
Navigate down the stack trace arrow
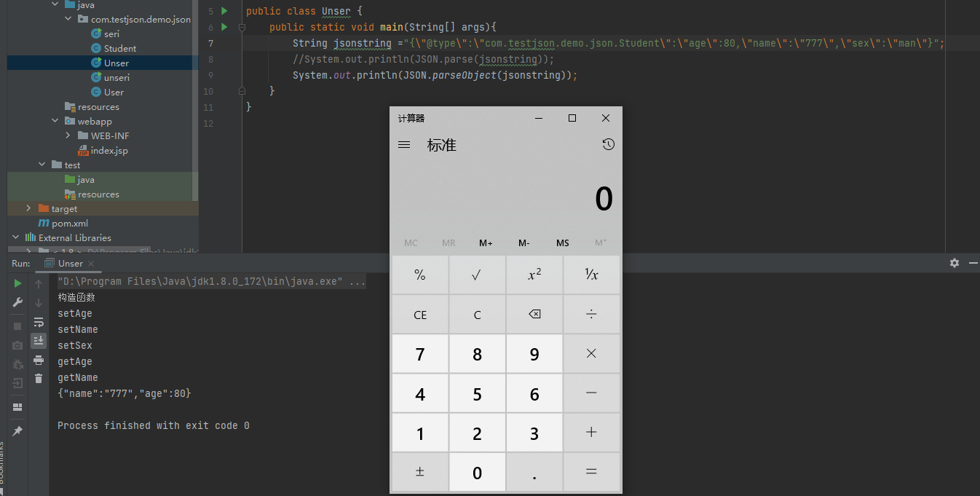coord(39,303)
